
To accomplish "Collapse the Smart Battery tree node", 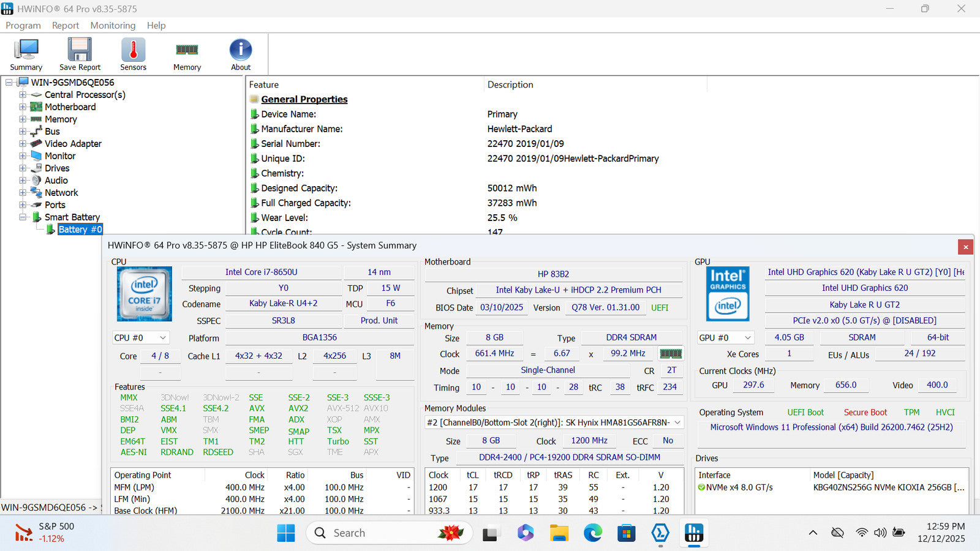I will [x=23, y=217].
